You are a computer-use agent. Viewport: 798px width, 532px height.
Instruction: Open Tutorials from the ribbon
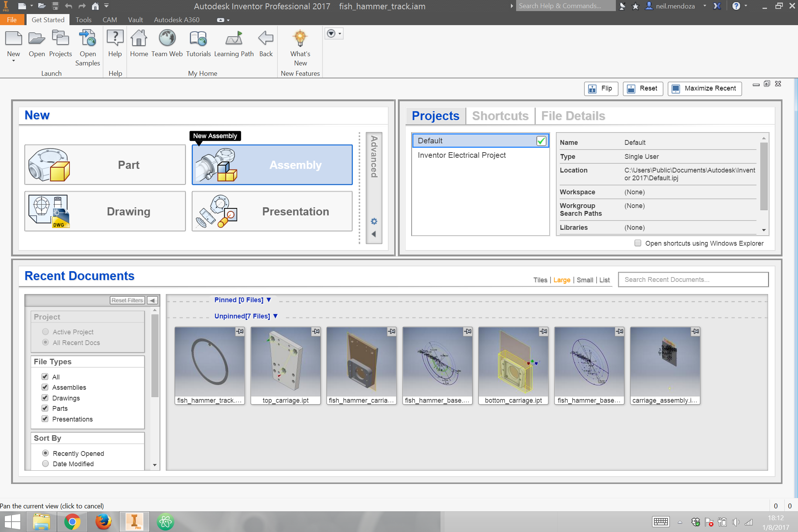coord(198,39)
